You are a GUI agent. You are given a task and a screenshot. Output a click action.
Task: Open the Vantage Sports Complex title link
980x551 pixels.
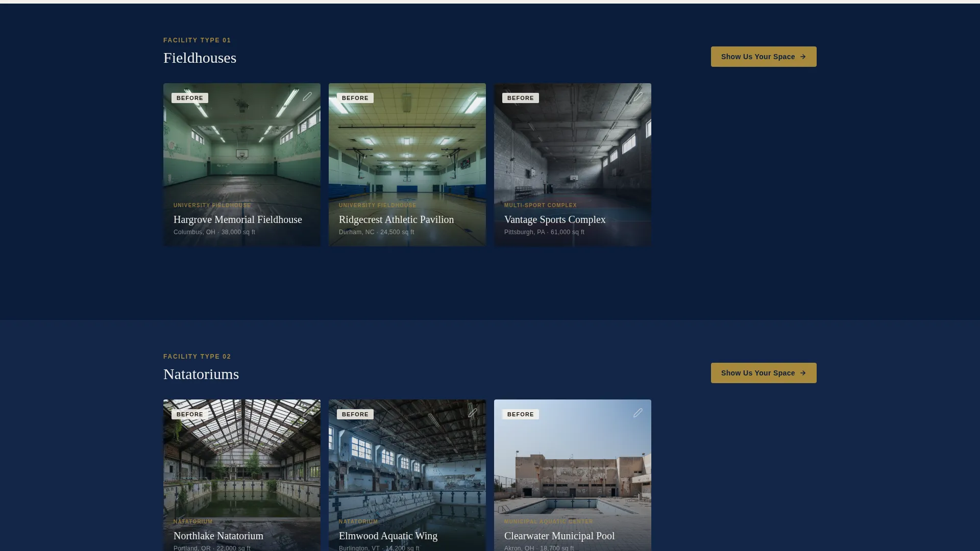pos(555,219)
